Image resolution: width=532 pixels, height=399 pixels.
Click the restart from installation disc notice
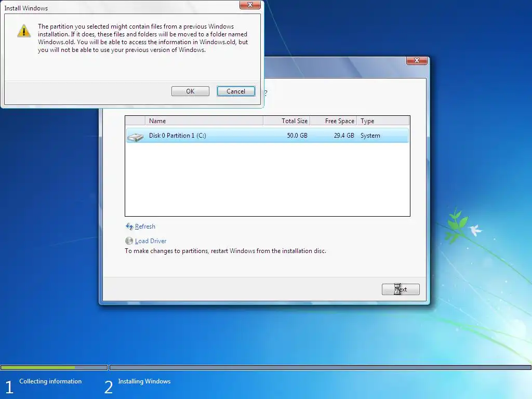(x=225, y=251)
